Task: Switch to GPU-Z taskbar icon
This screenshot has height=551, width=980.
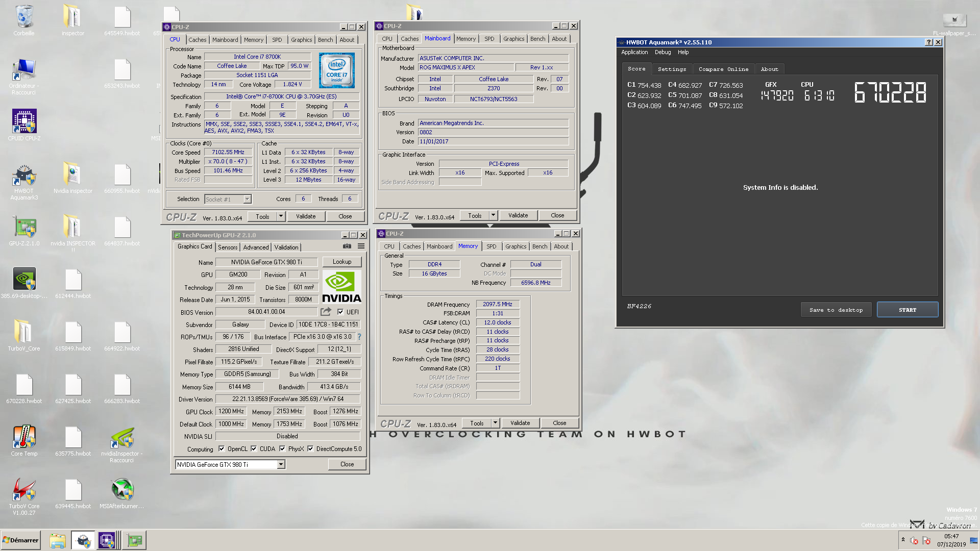Action: 135,540
